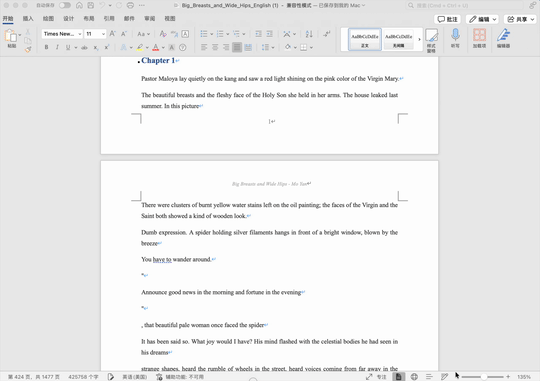Open the 绘图 Draw ribbon tab
The image size is (540, 381).
pos(48,19)
